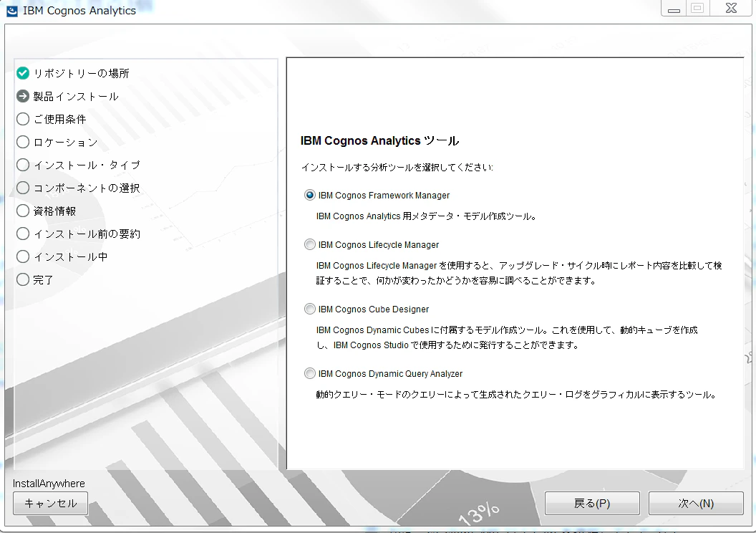Close the IBM Cognos Analytics installer window
The image size is (756, 533).
tap(731, 9)
